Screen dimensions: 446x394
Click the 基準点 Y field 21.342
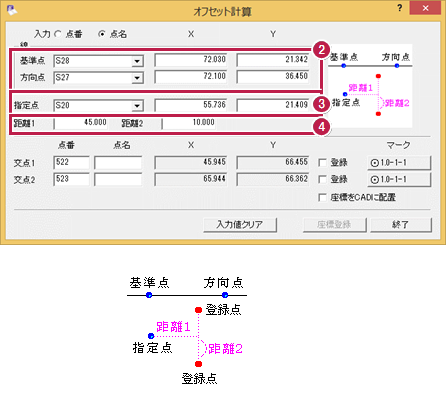point(273,60)
